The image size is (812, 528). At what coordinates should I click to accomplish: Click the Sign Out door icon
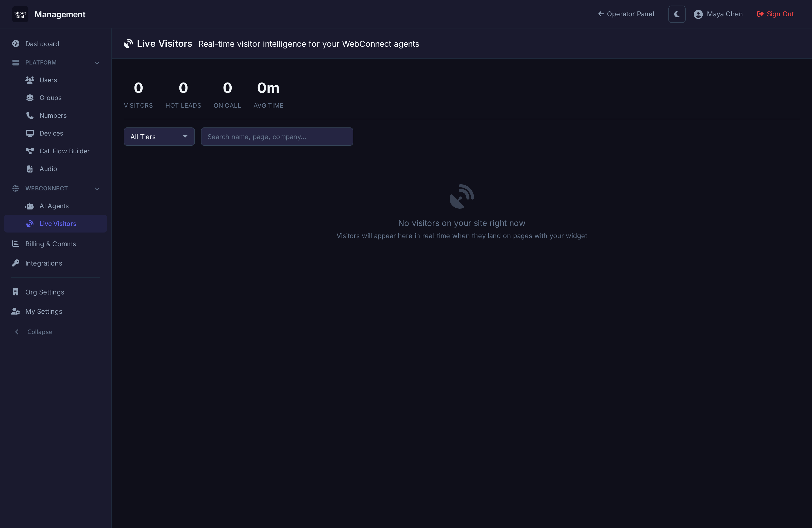pyautogui.click(x=760, y=14)
